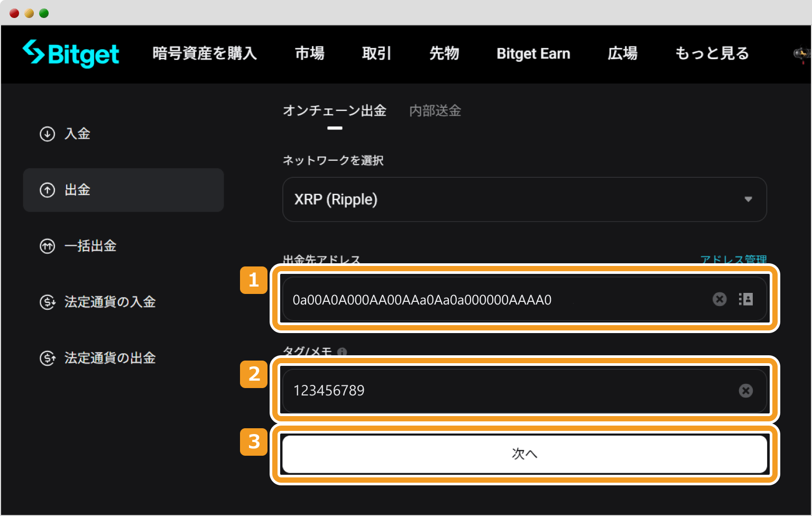Click the 法定通貨の出金 fiat withdrawal icon
The image size is (812, 516).
click(x=47, y=358)
